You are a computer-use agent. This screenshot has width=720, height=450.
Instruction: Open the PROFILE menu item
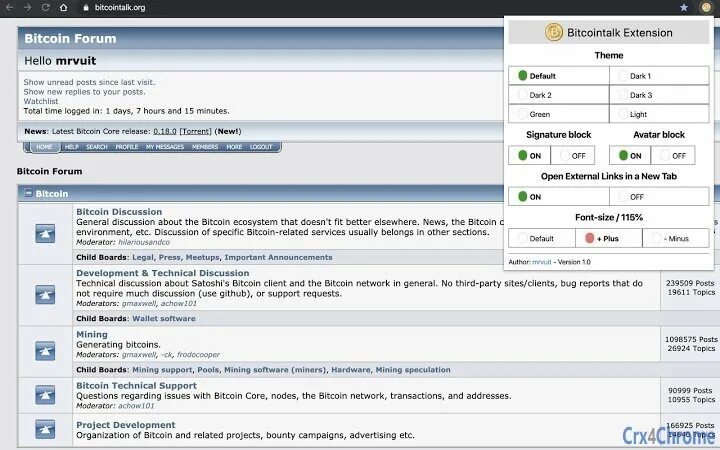[127, 147]
